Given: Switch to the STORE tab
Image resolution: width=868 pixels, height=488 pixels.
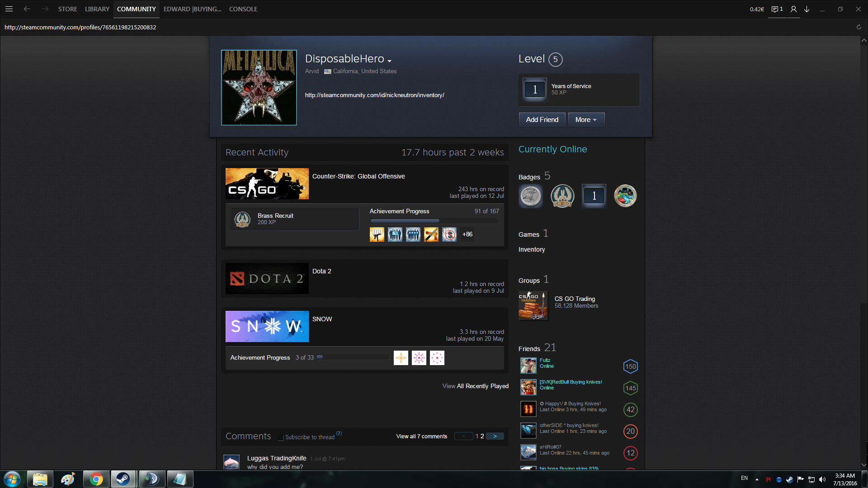Looking at the screenshot, I should coord(67,9).
